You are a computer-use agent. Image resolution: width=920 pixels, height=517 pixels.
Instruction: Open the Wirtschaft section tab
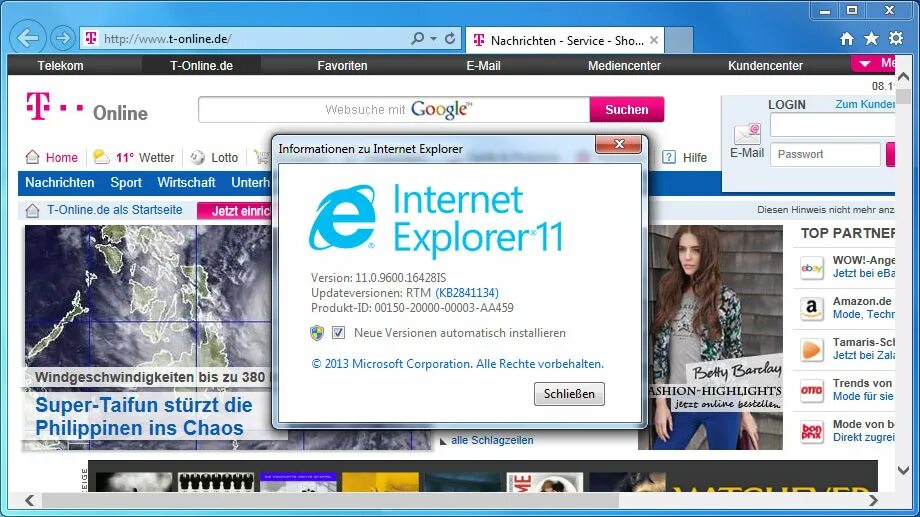coord(186,183)
